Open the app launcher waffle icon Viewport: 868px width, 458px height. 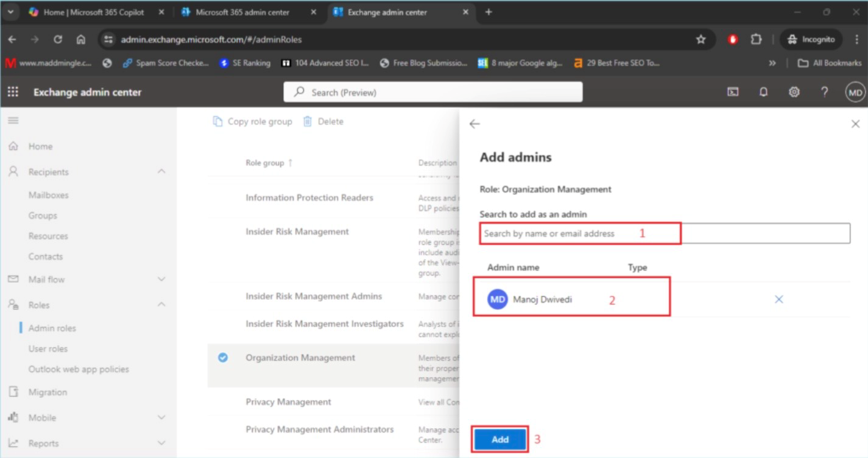[x=13, y=92]
